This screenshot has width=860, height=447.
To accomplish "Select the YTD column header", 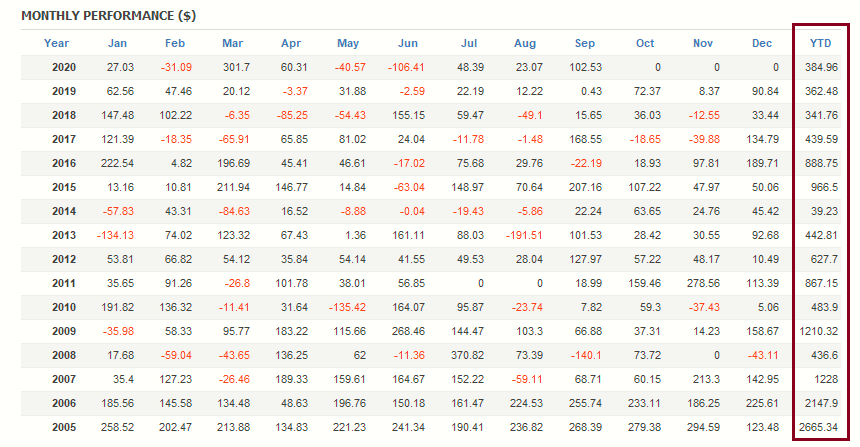I will [819, 43].
